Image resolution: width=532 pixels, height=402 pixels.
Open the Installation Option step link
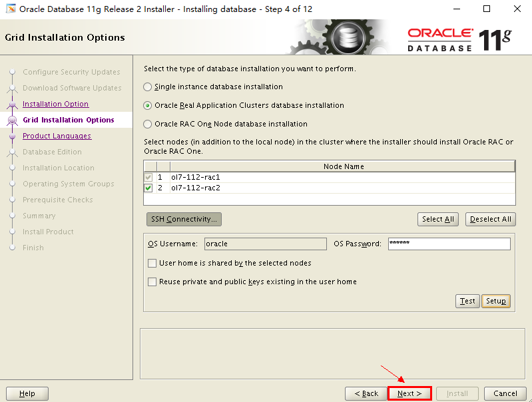56,104
